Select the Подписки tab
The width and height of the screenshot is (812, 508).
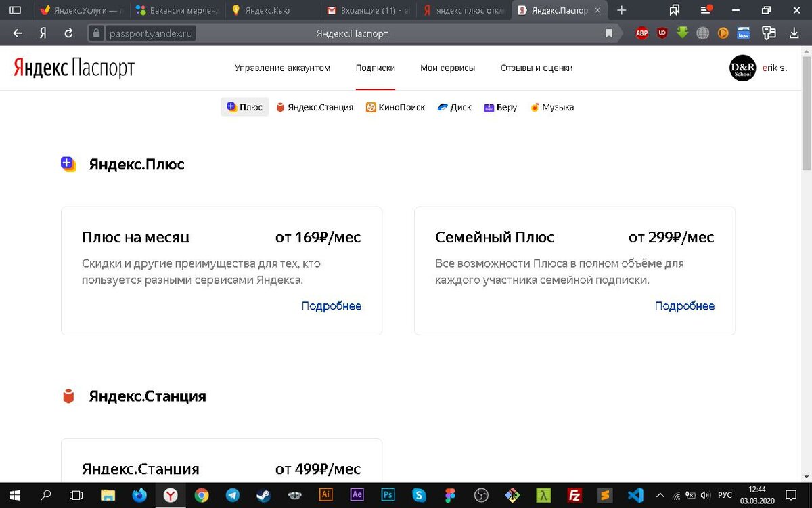click(376, 68)
